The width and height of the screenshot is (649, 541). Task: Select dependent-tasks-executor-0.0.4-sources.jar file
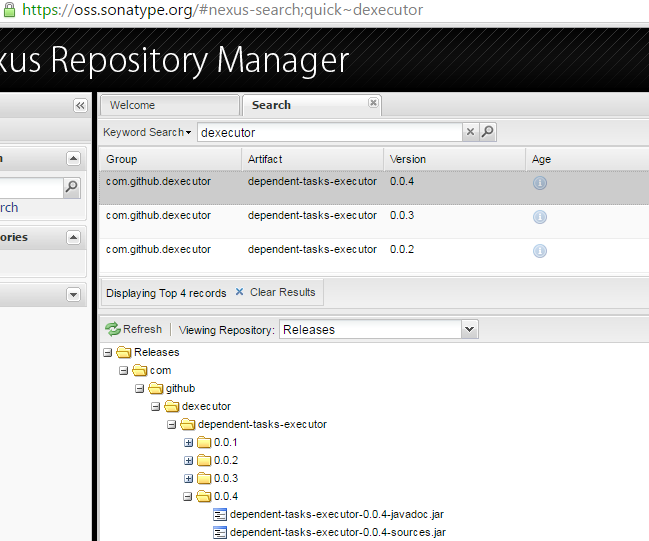(338, 532)
